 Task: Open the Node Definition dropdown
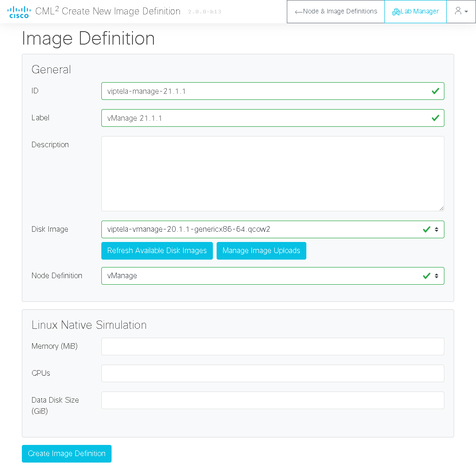[x=272, y=276]
